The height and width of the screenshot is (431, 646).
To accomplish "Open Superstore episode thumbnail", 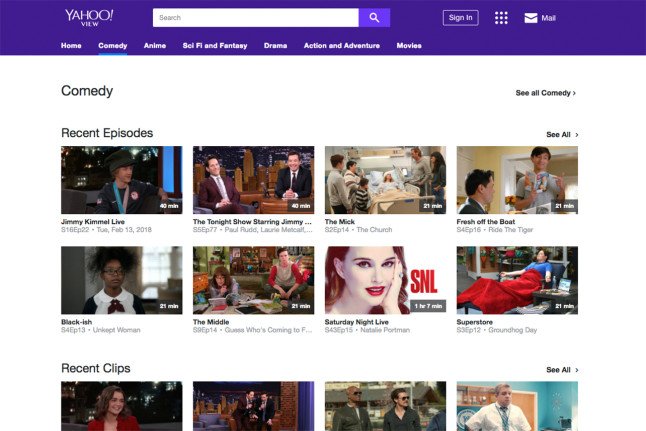I will pyautogui.click(x=517, y=280).
